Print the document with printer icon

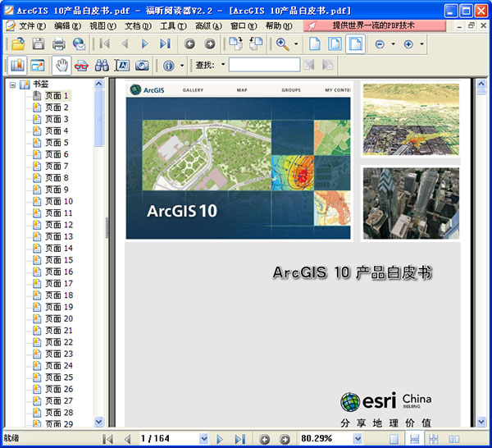coord(59,43)
